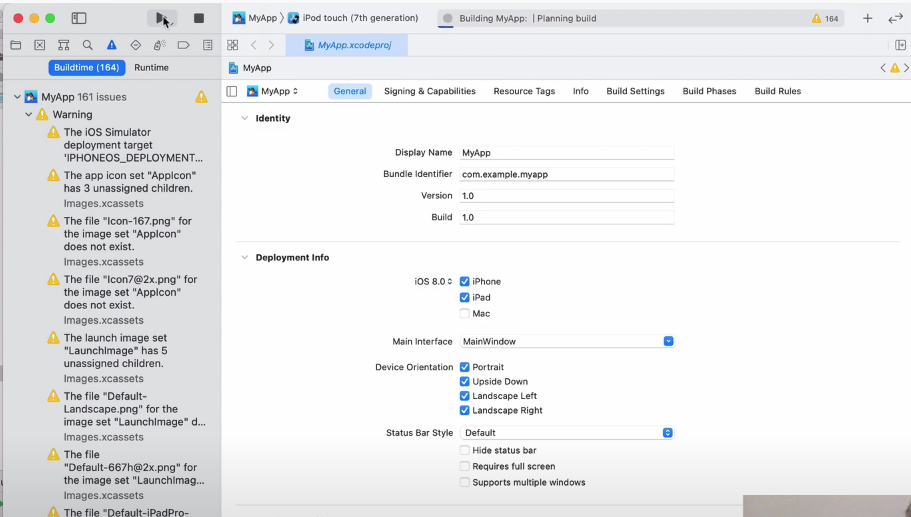Enable Hide status bar checkbox
Image resolution: width=911 pixels, height=517 pixels.
click(x=464, y=450)
